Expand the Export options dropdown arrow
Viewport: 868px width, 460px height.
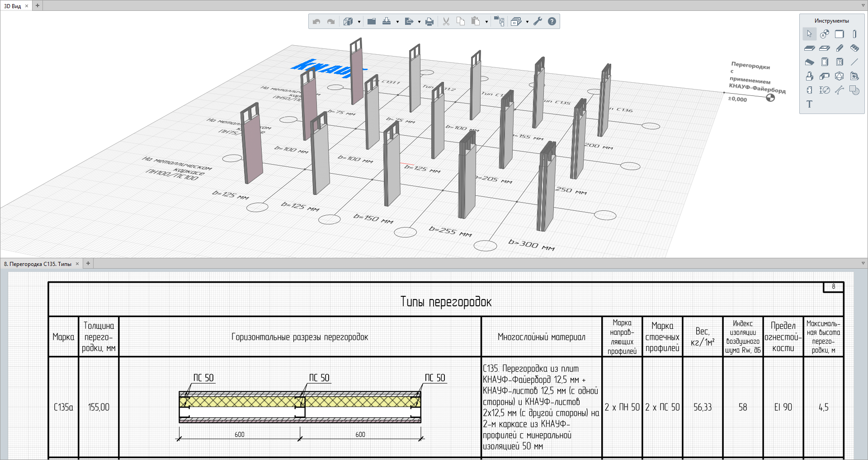(x=419, y=22)
